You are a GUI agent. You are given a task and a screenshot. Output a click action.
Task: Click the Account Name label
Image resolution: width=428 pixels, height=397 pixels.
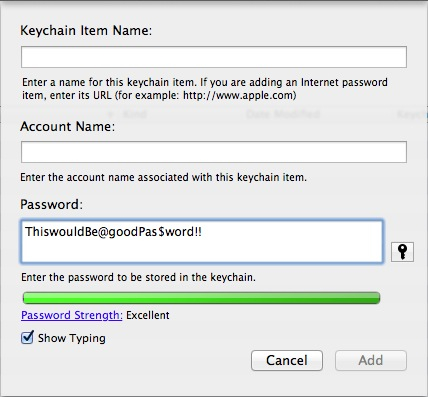pyautogui.click(x=67, y=126)
